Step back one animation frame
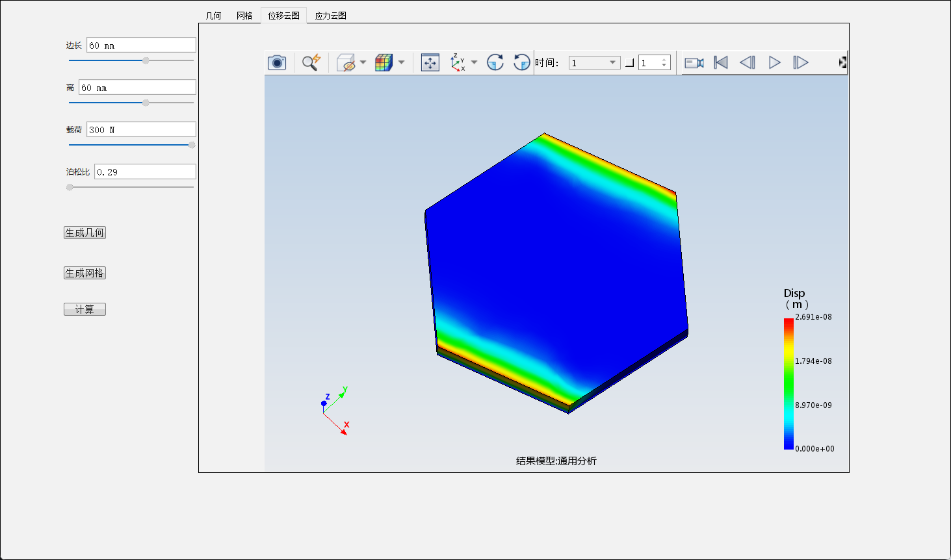 coord(748,62)
